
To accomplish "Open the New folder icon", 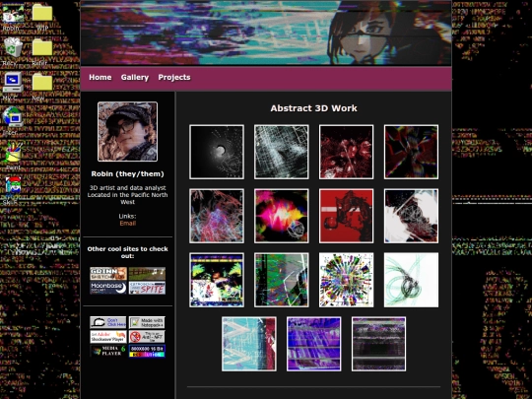I will [42, 86].
